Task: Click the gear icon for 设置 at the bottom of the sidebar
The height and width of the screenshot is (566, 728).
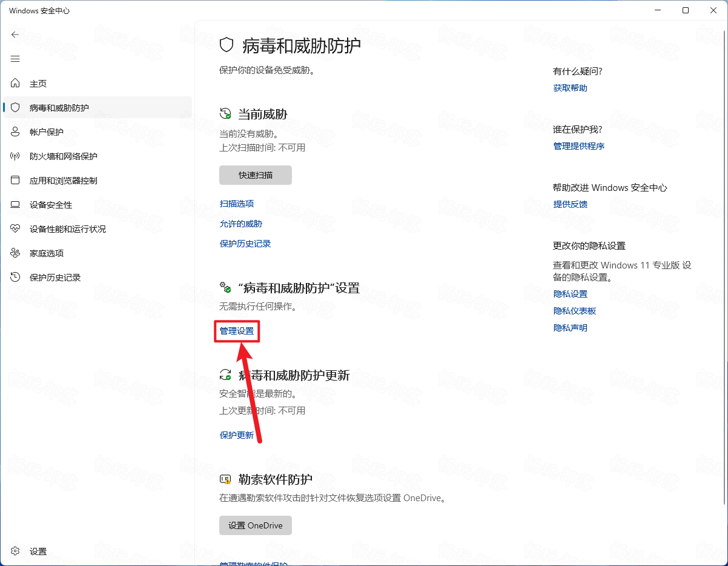Action: coord(16,551)
